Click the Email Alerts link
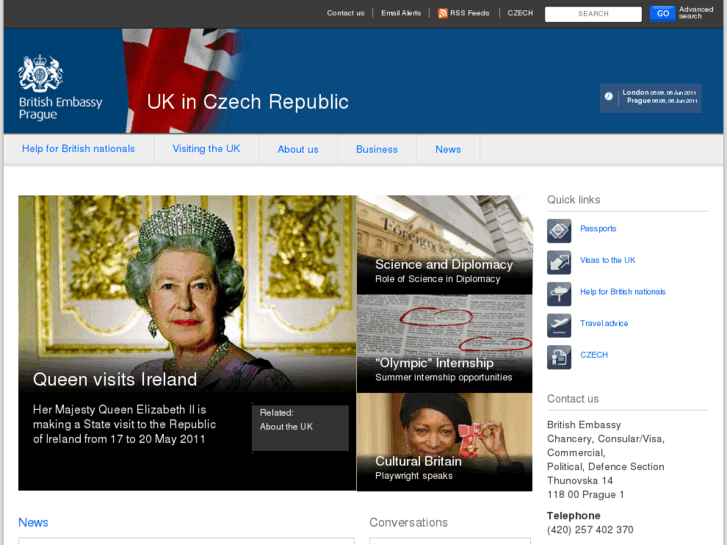The width and height of the screenshot is (727, 545). point(401,13)
